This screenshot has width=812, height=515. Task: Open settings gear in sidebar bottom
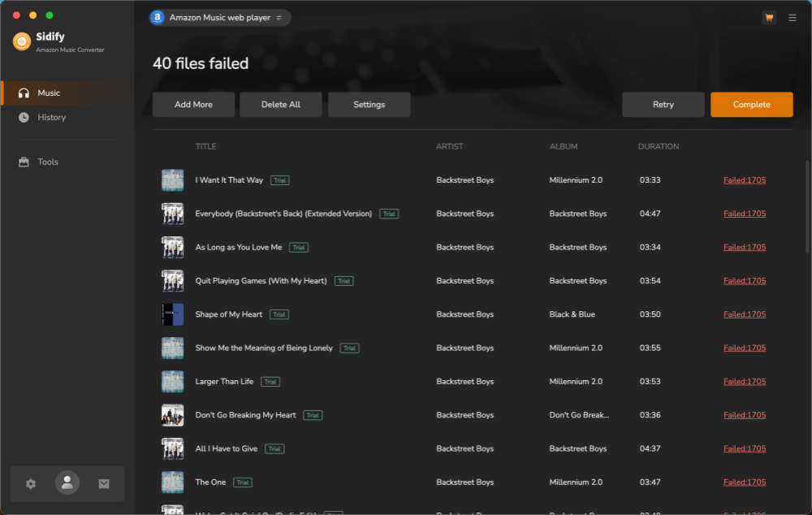[x=31, y=483]
